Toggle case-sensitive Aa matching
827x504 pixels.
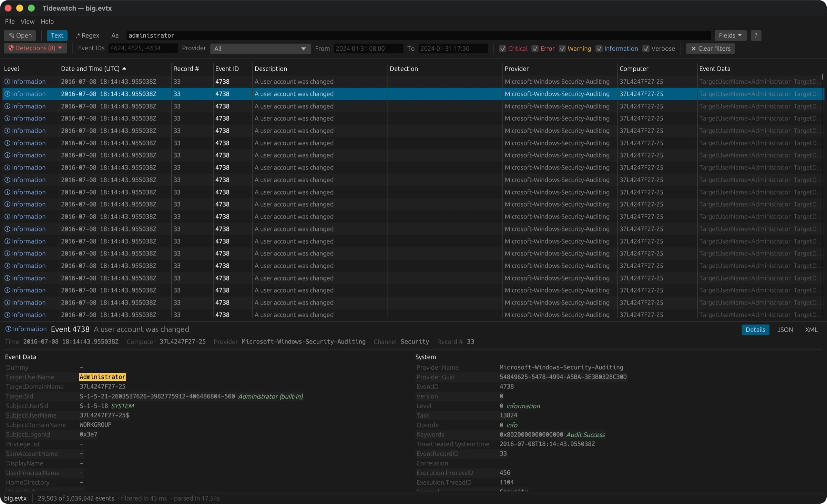[x=115, y=35]
